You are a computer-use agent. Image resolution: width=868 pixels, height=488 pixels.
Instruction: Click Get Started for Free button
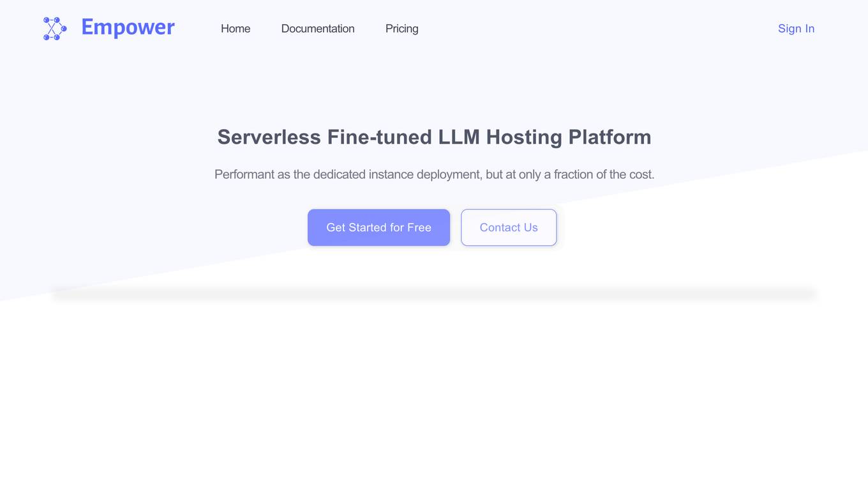[378, 227]
